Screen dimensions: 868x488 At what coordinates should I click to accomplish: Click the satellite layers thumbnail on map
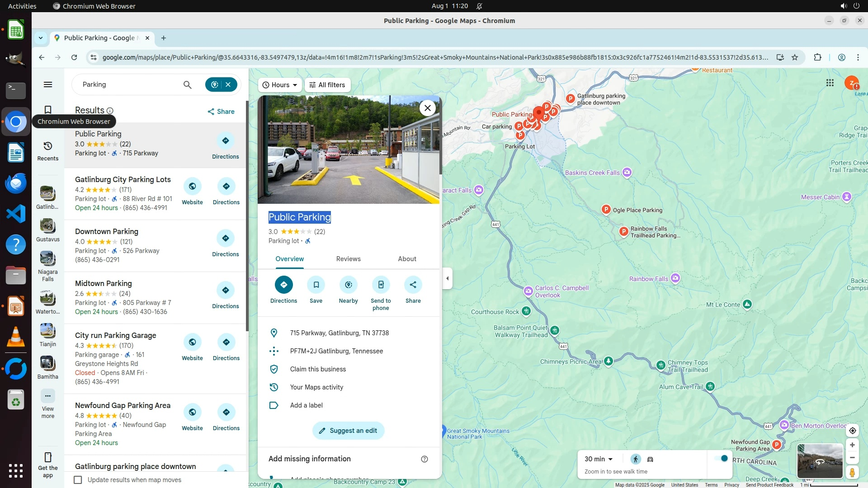pyautogui.click(x=820, y=461)
